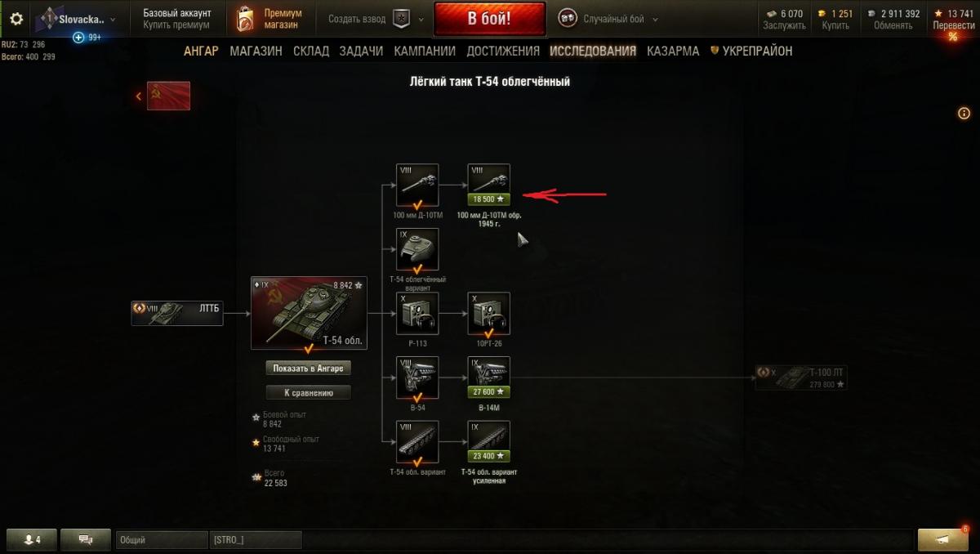Screen dimensions: 980x554
Task: Click the К сравнению button
Action: click(x=309, y=393)
